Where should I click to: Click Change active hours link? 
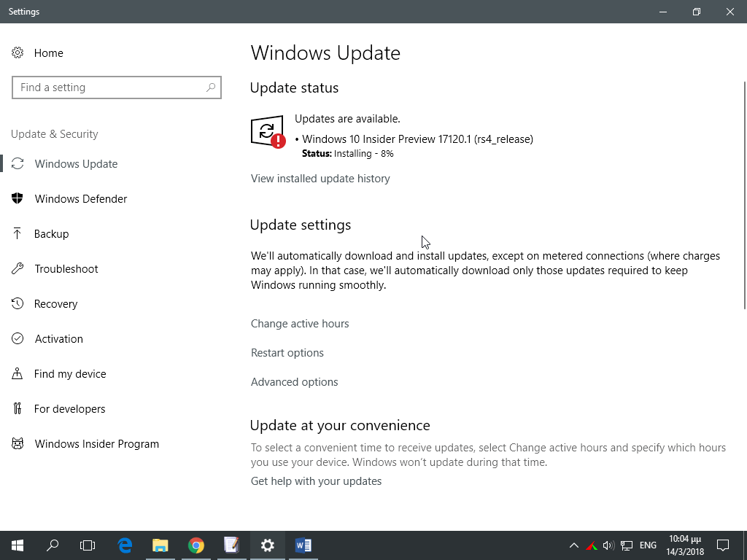click(300, 324)
